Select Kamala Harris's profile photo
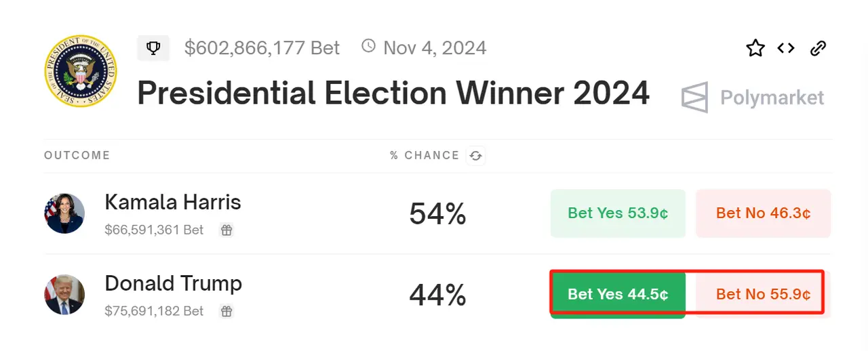 [x=64, y=213]
